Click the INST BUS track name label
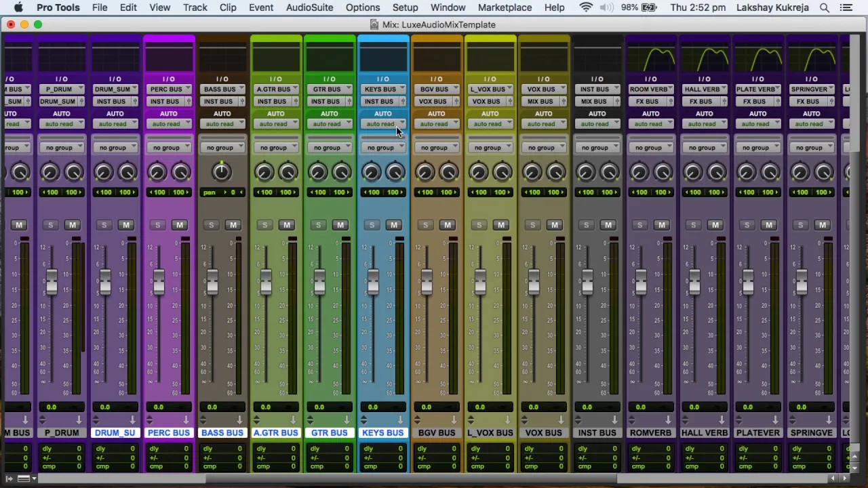The width and height of the screenshot is (868, 488). tap(597, 432)
